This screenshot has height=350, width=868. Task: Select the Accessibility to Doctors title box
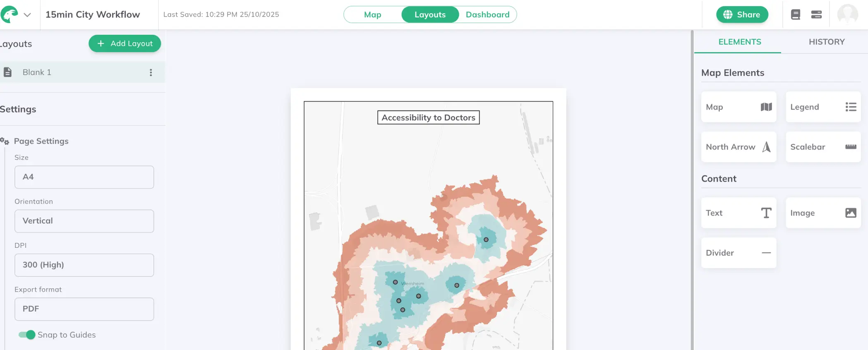click(428, 117)
